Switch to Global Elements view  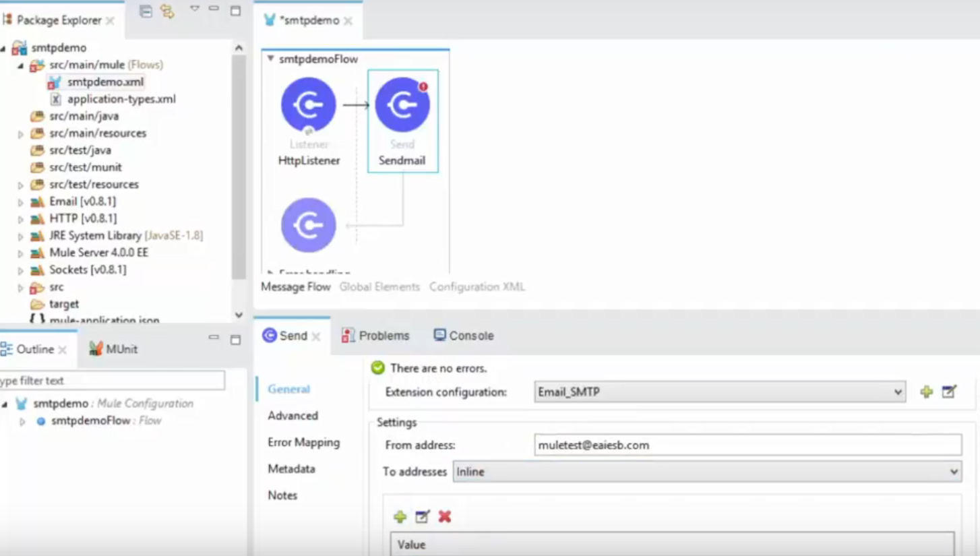click(379, 287)
